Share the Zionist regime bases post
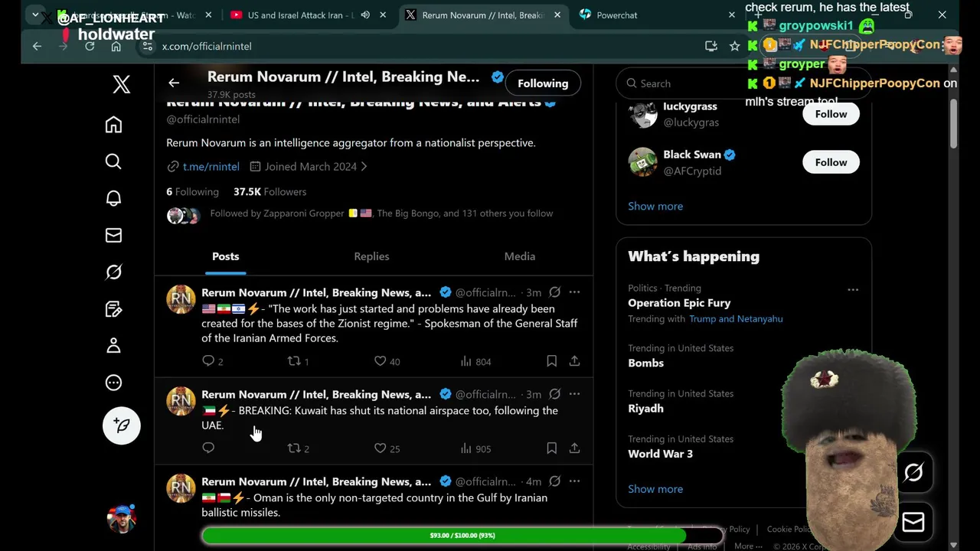This screenshot has width=980, height=551. 574,360
